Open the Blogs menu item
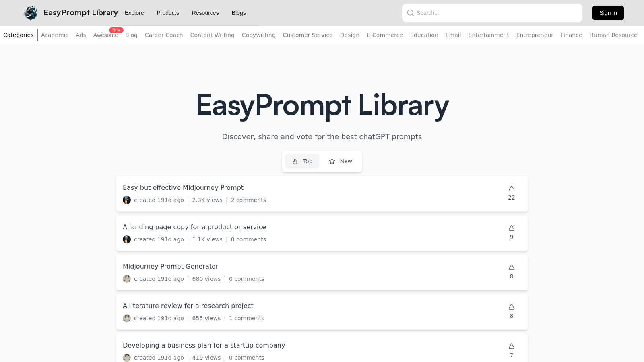This screenshot has height=362, width=644. [x=239, y=13]
